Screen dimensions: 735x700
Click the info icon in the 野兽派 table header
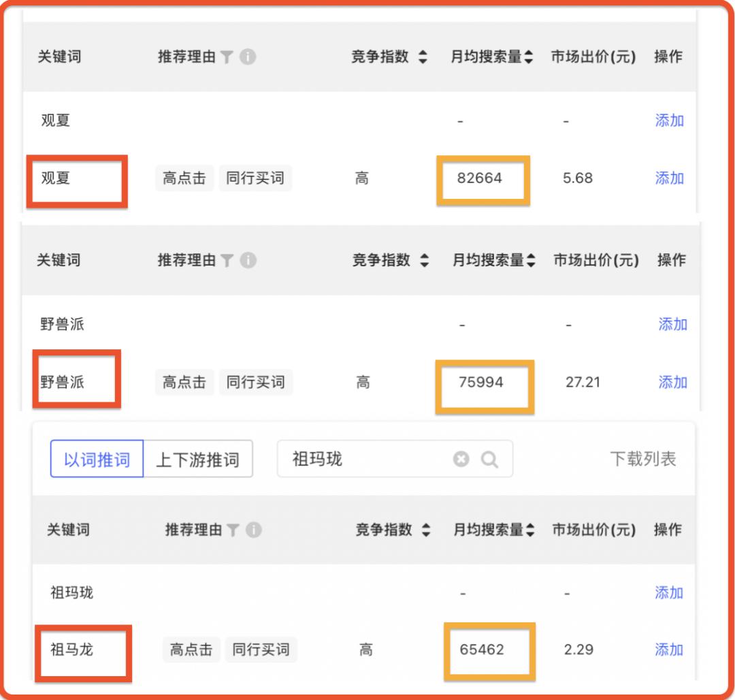pos(248,260)
